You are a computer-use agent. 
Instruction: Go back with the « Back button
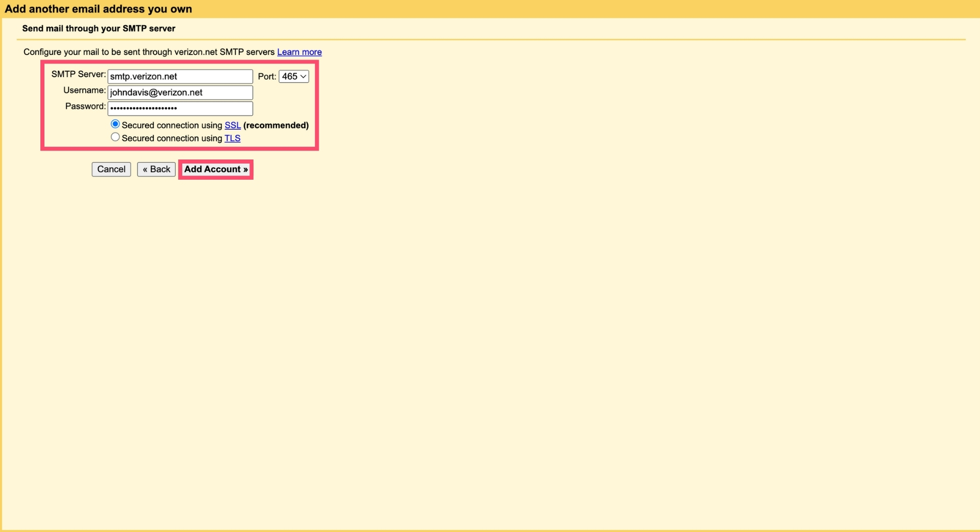(x=157, y=169)
